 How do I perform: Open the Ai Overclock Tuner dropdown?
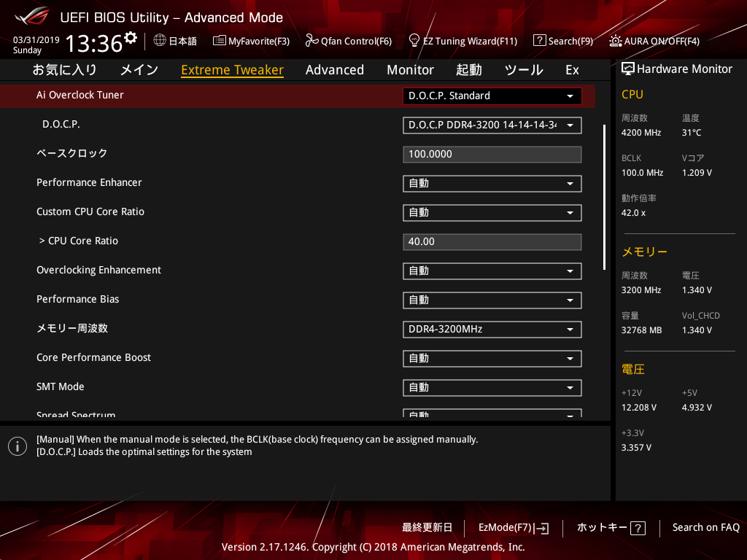point(492,96)
